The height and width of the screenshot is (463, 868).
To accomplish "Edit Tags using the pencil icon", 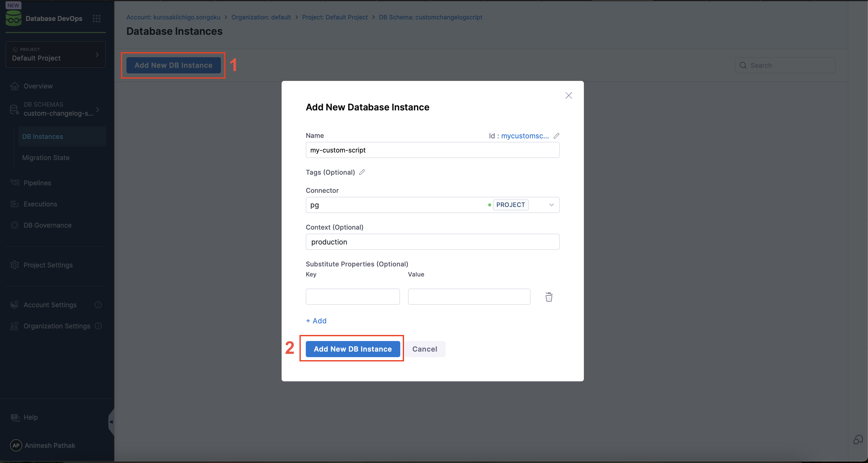I will click(x=362, y=172).
